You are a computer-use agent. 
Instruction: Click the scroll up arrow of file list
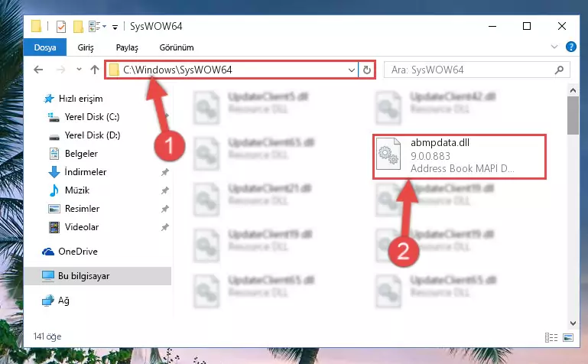tap(573, 90)
